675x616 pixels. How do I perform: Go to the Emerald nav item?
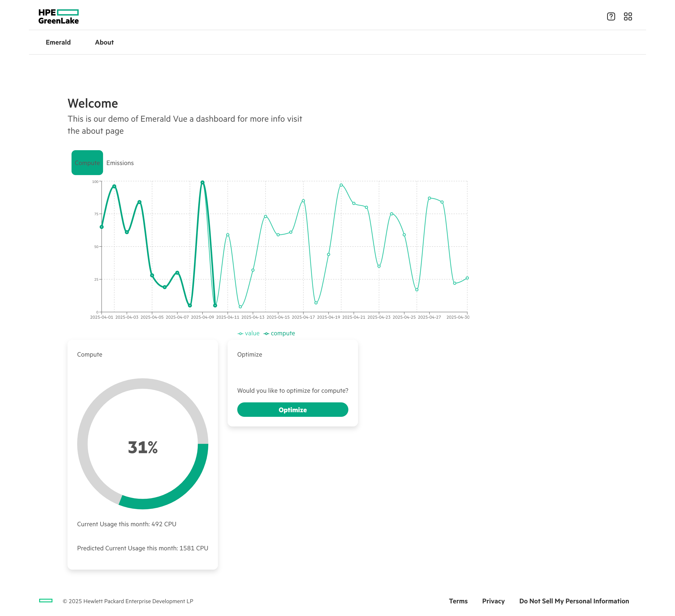pos(58,42)
